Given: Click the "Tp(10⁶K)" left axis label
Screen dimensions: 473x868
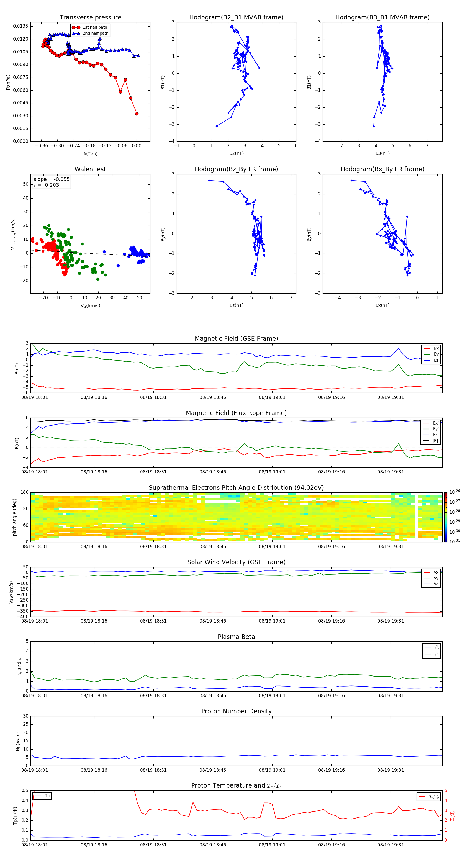Looking at the screenshot, I should tap(15, 815).
